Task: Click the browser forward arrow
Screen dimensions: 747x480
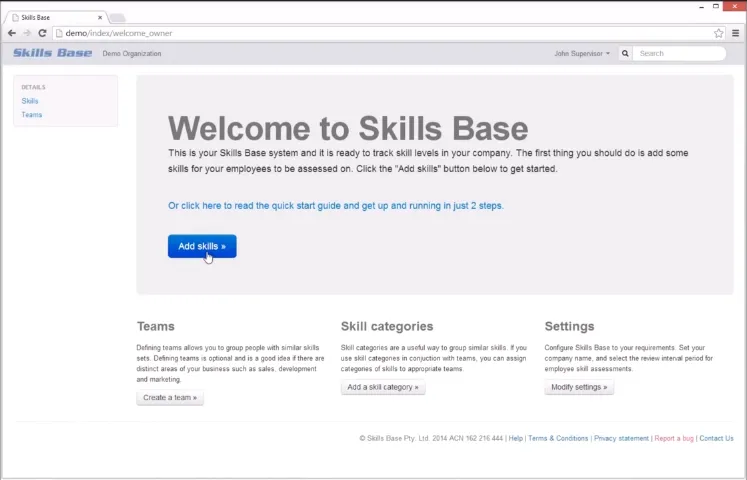Action: tap(27, 33)
